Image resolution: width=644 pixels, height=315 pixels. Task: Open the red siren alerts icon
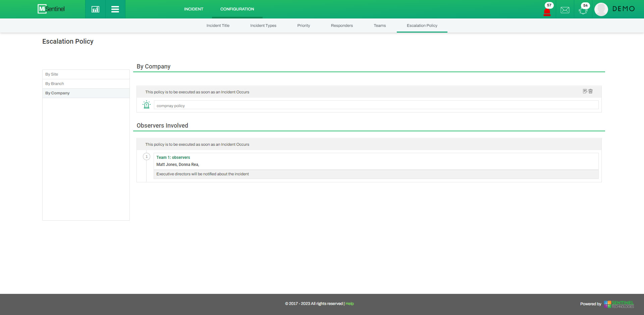[547, 12]
